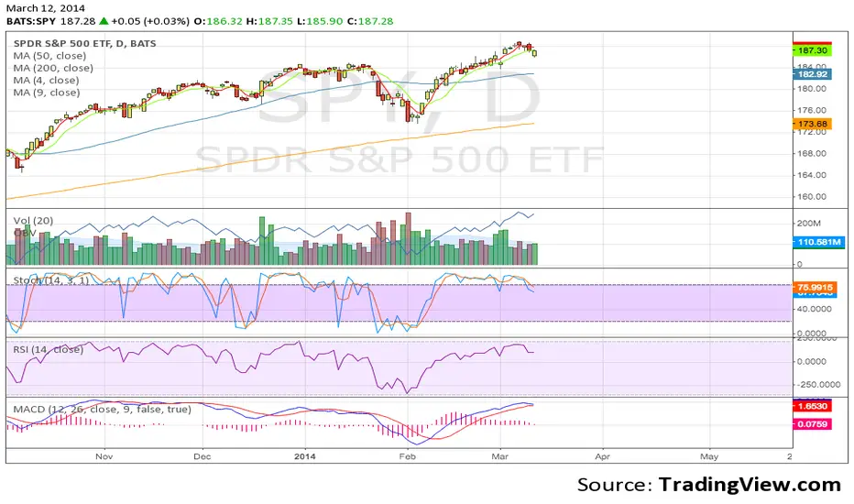Screen dimensions: 854x504
Task: Click the open price O:186.32
Action: click(x=218, y=21)
